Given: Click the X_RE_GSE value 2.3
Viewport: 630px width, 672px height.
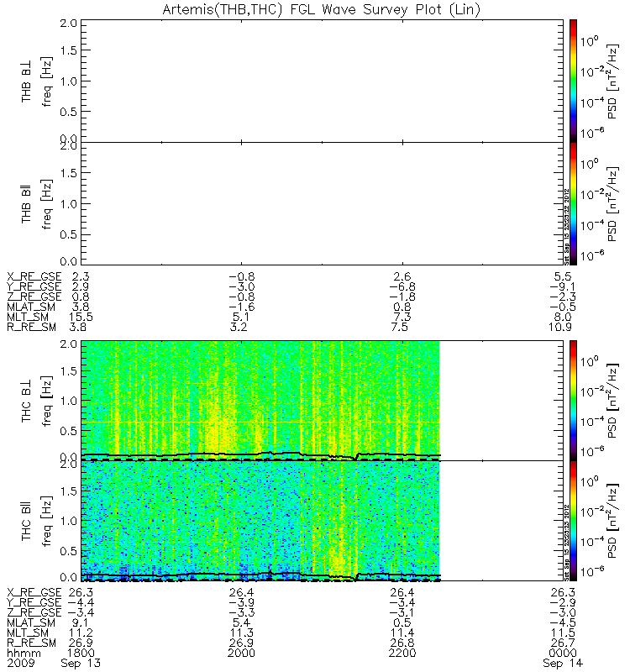Looking at the screenshot, I should [81, 276].
